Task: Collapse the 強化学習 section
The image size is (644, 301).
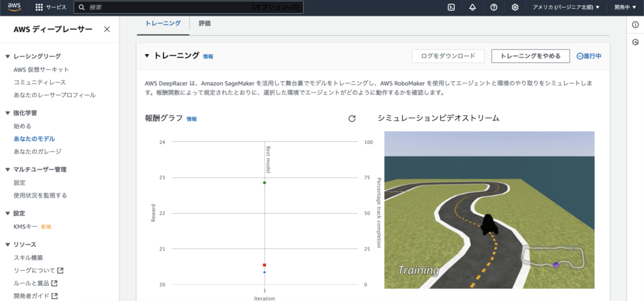Action: (8, 113)
